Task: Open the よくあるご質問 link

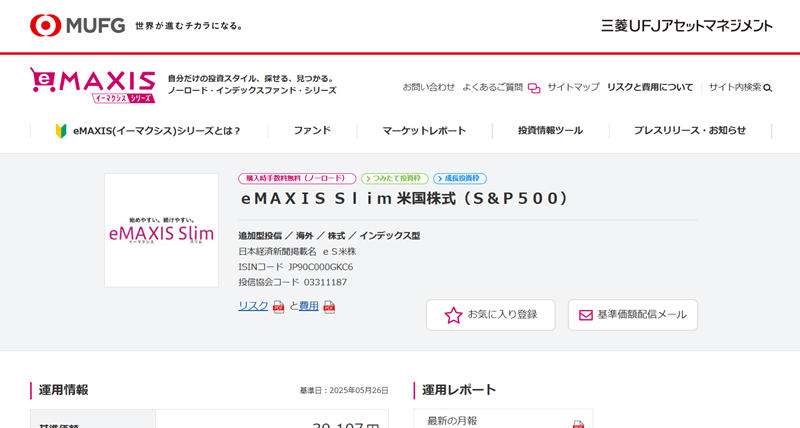Action: pyautogui.click(x=492, y=87)
